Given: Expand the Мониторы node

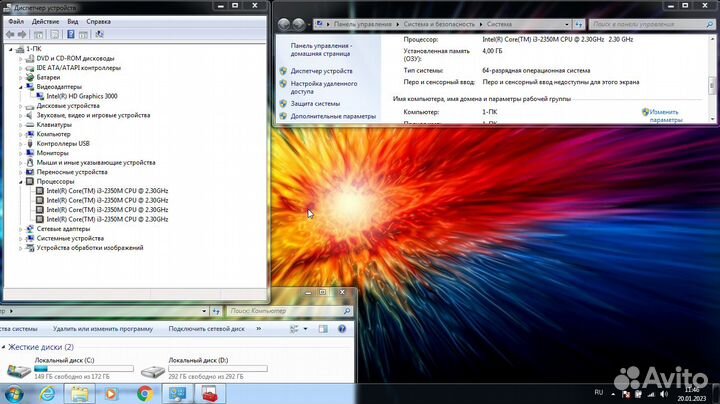Looking at the screenshot, I should [21, 153].
